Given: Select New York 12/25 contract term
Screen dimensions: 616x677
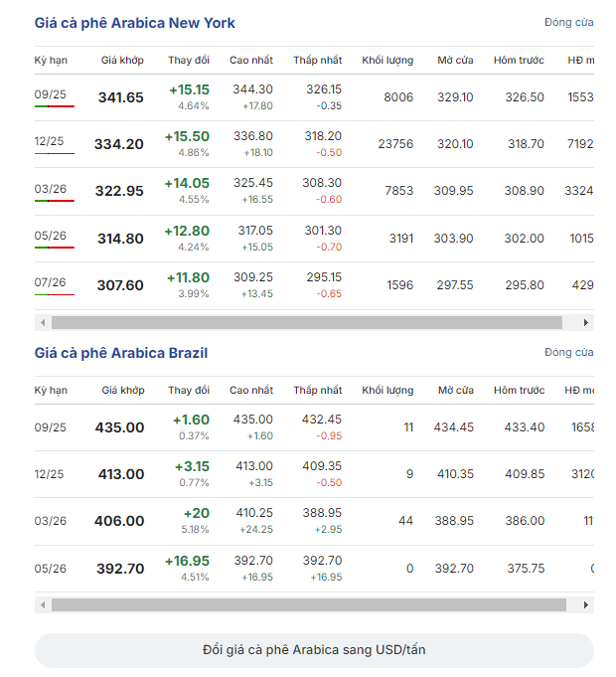Looking at the screenshot, I should tap(49, 141).
